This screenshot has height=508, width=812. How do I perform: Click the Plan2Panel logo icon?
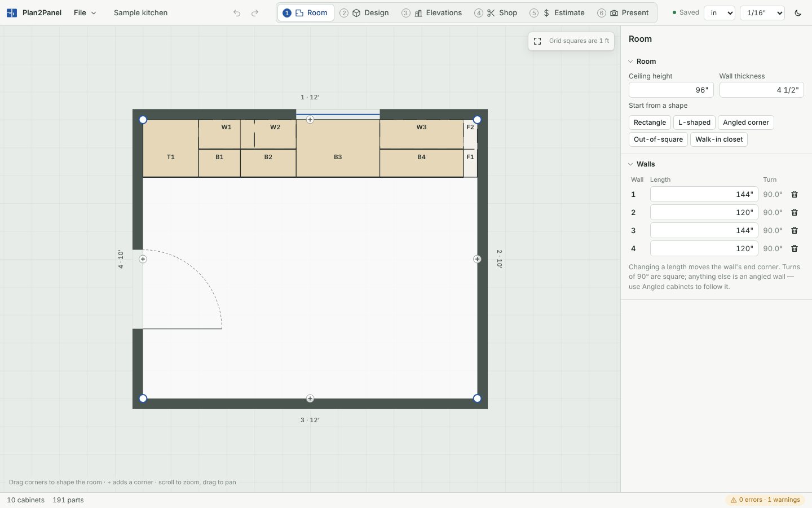pos(11,12)
